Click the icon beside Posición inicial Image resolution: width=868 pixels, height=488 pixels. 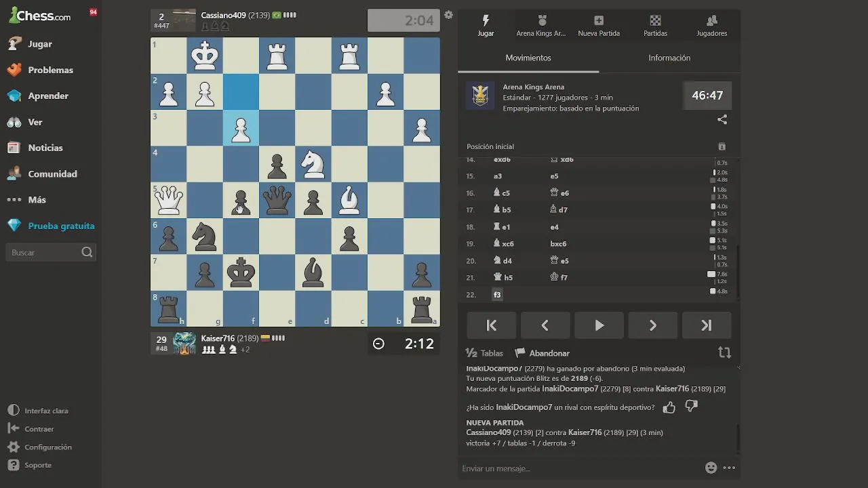click(x=722, y=146)
